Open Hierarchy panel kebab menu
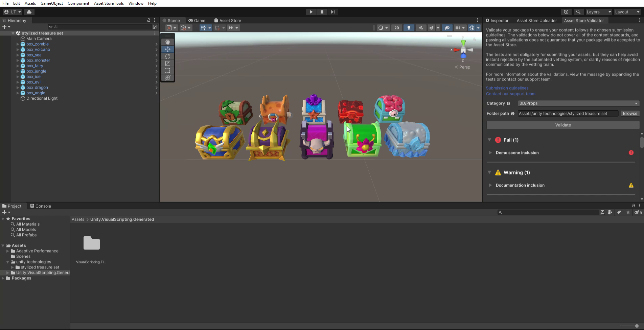This screenshot has width=644, height=330. (155, 20)
